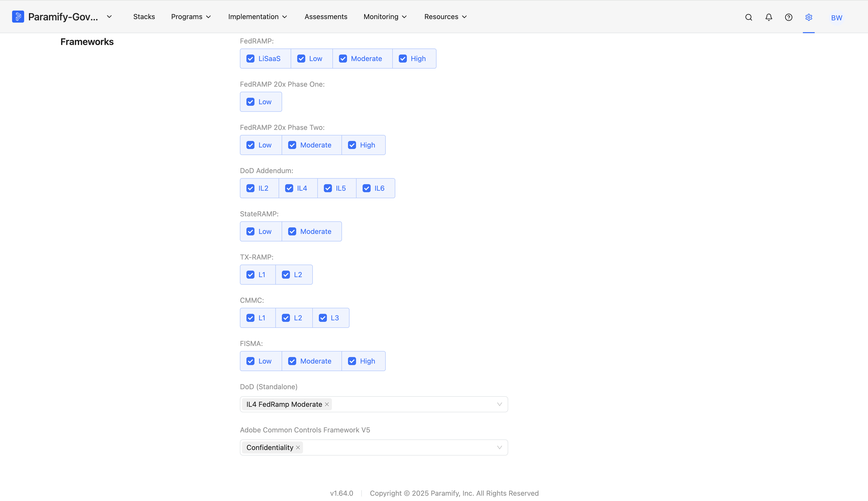This screenshot has width=868, height=501.
Task: Toggle TX-RAMP L1 checkbox
Action: tap(250, 275)
